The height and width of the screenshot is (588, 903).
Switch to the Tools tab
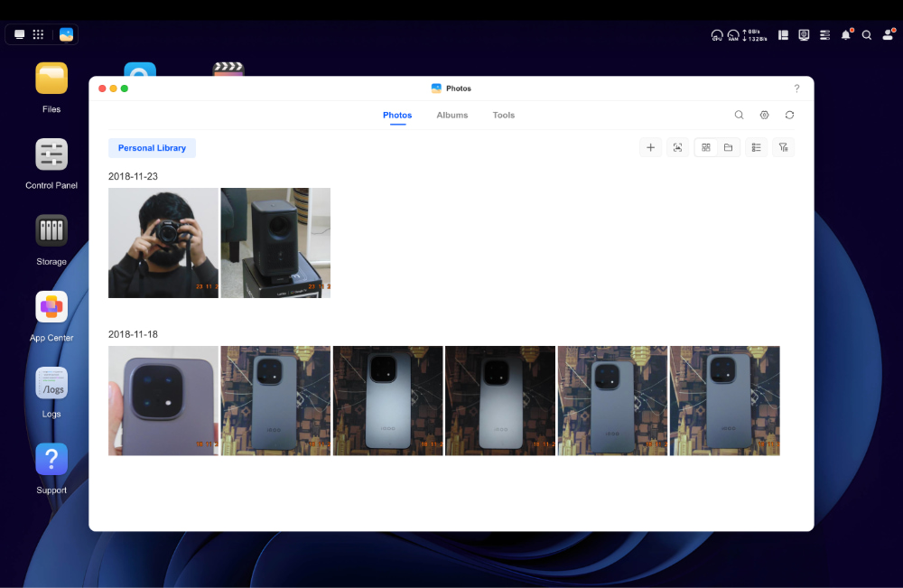503,115
